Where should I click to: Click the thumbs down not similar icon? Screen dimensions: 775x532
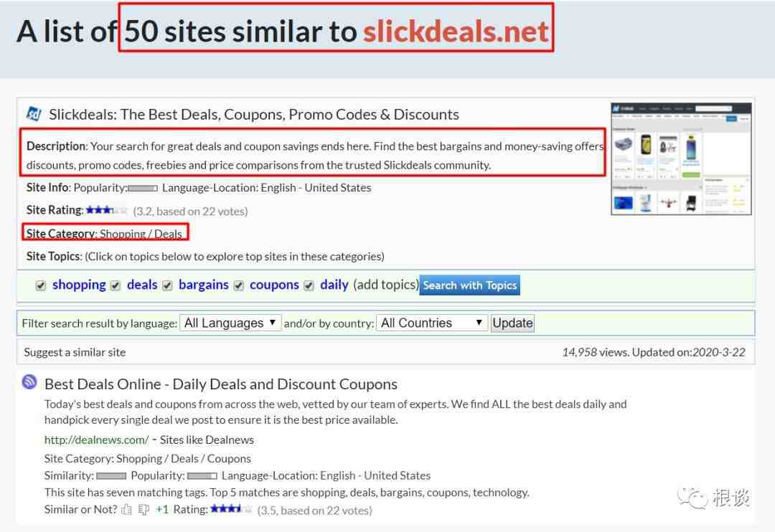click(x=144, y=509)
